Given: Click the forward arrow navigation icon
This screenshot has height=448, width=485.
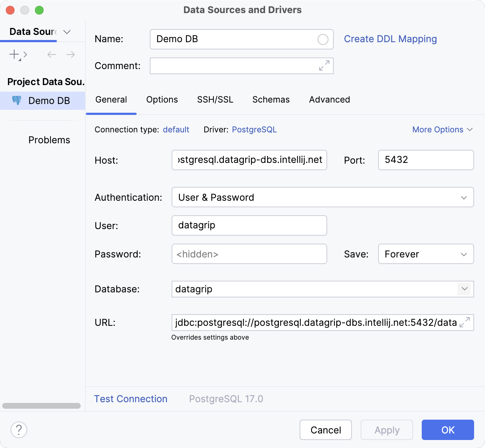Looking at the screenshot, I should tap(71, 54).
